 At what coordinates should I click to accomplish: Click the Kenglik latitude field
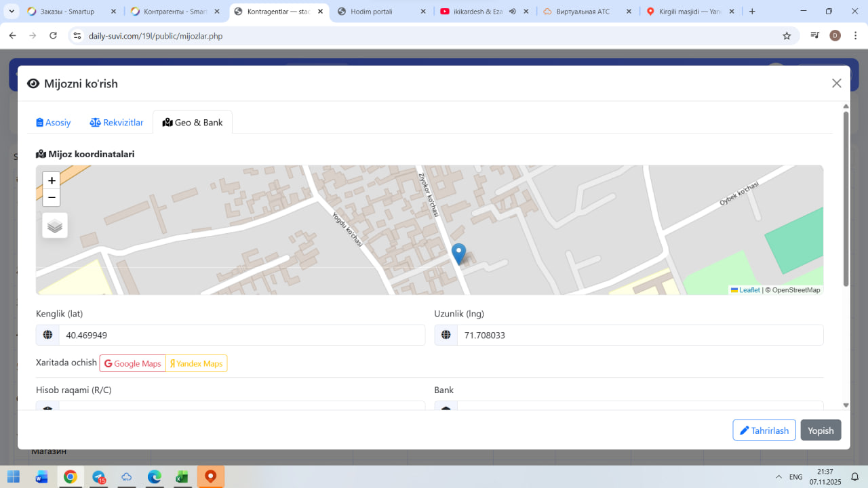[242, 335]
